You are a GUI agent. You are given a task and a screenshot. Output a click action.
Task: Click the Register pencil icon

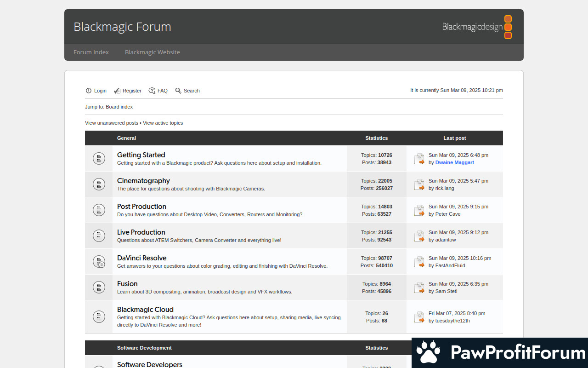[117, 91]
